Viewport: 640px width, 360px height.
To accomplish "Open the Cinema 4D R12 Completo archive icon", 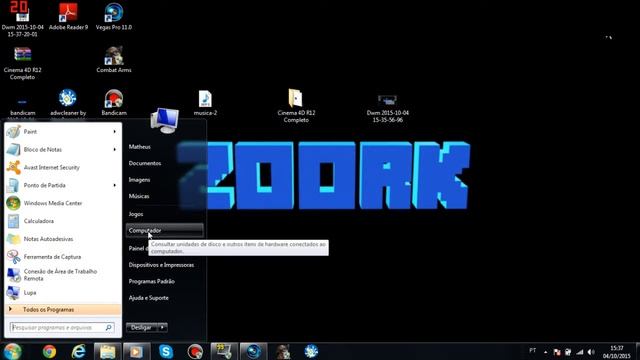I will tap(22, 63).
